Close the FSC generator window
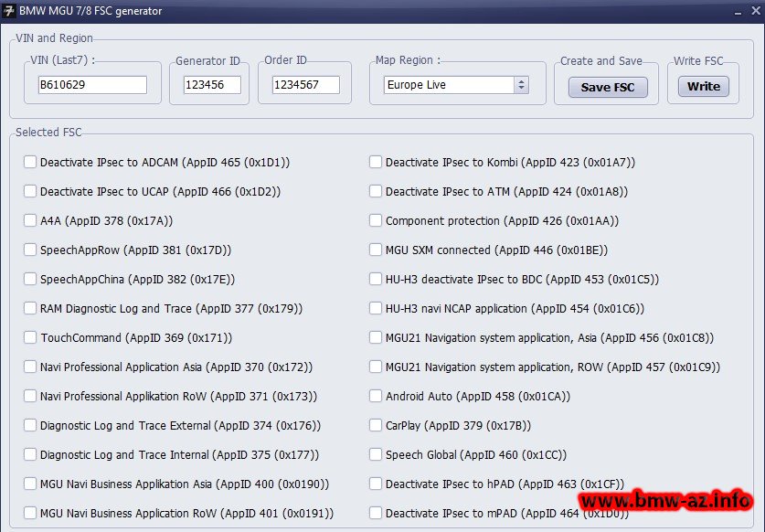This screenshot has width=765, height=532. [x=750, y=11]
